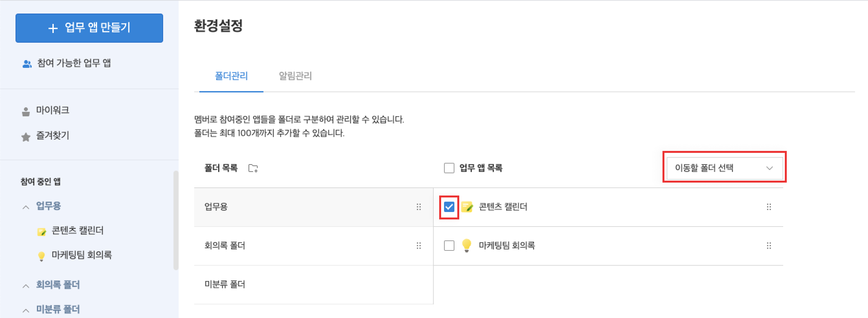Screen dimensions: 868x318
Task: Check the 마케팅팀 회의록 checkbox
Action: 449,246
